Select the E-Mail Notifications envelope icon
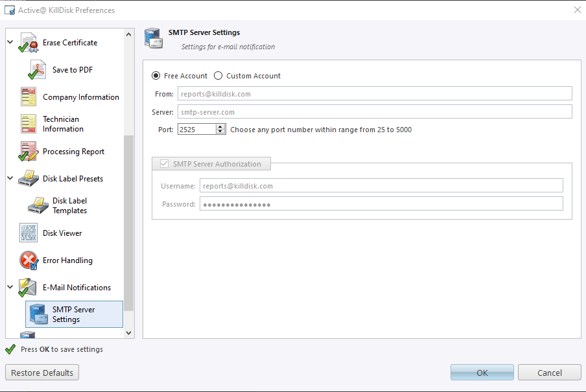Screen dimensions: 586x392 click(27, 287)
